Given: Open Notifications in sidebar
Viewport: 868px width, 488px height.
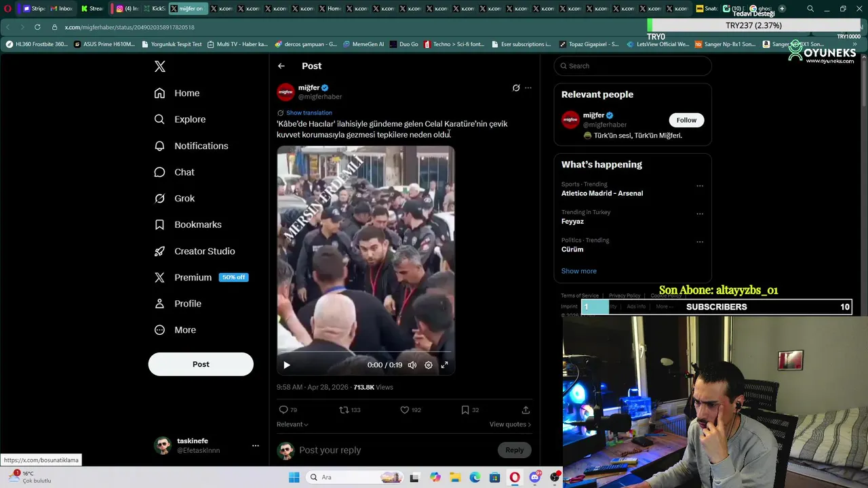Looking at the screenshot, I should pos(191,146).
